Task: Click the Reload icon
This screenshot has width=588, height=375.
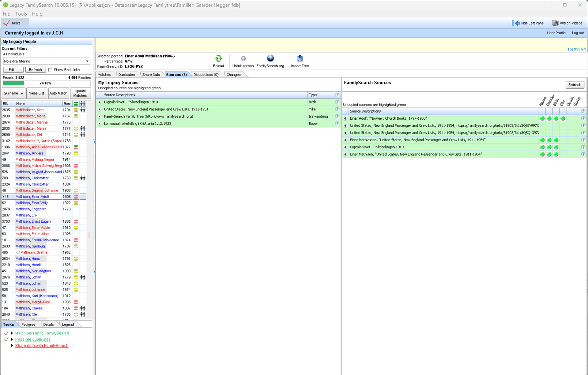Action: pos(218,58)
